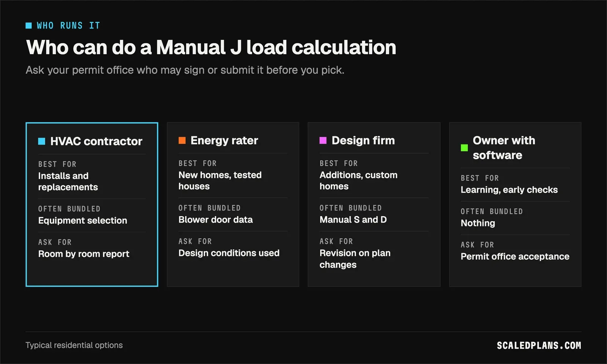Select the Energy rater card title
Viewport: 607px width, 364px height.
(224, 141)
